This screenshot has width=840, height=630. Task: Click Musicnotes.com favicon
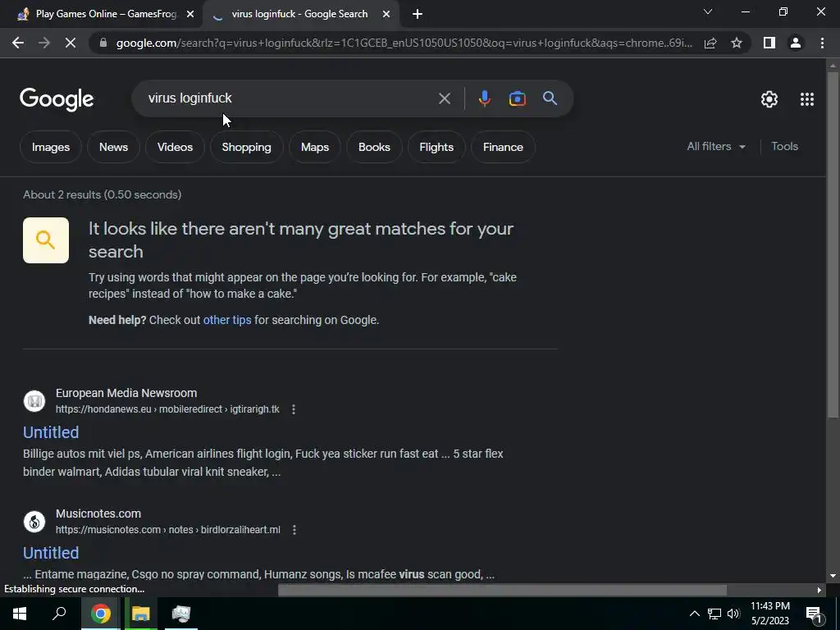coord(34,521)
